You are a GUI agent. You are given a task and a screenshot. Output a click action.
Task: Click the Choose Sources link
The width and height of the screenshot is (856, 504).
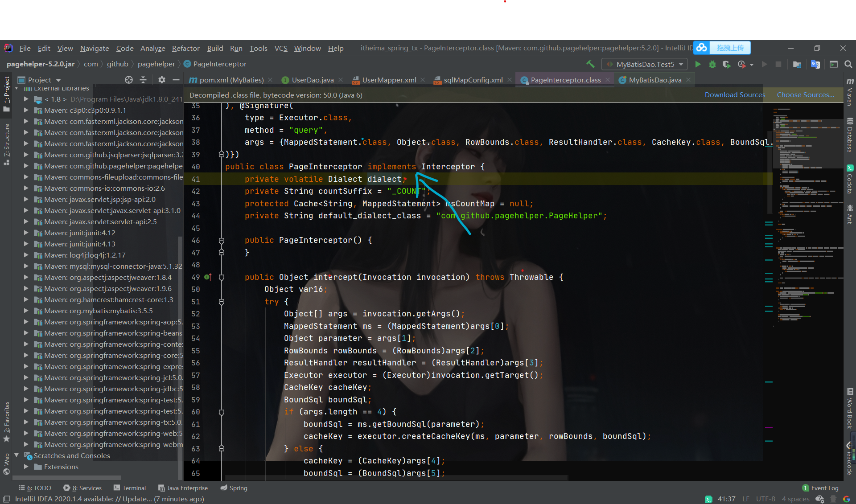(x=805, y=94)
